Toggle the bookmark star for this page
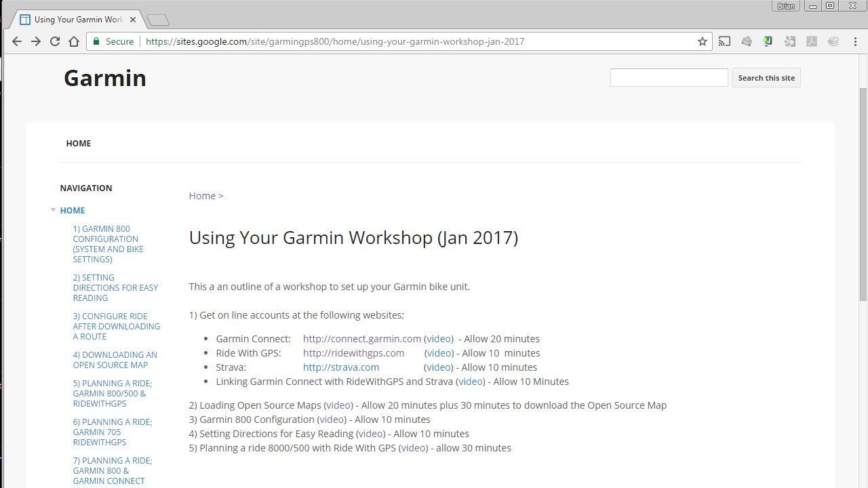The height and width of the screenshot is (488, 868). tap(702, 41)
